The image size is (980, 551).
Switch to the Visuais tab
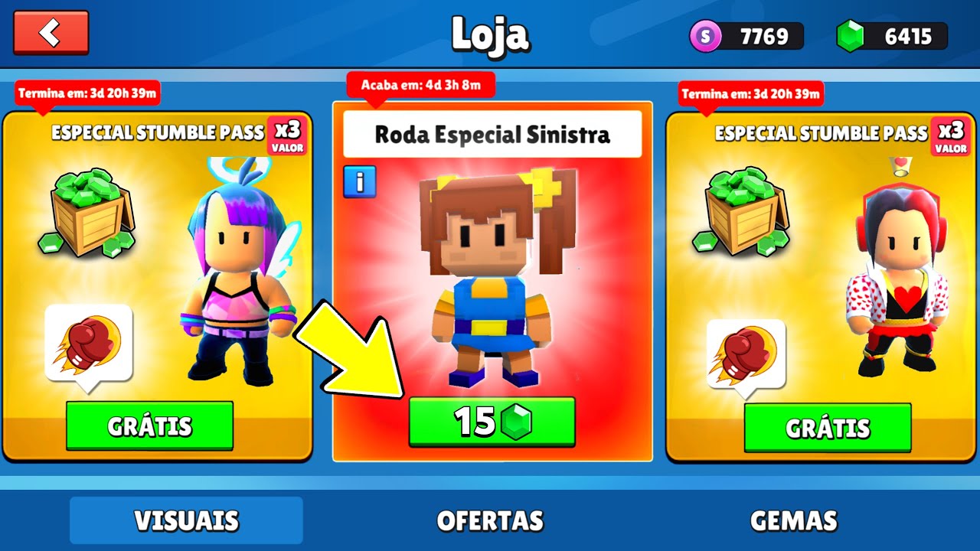pyautogui.click(x=186, y=520)
